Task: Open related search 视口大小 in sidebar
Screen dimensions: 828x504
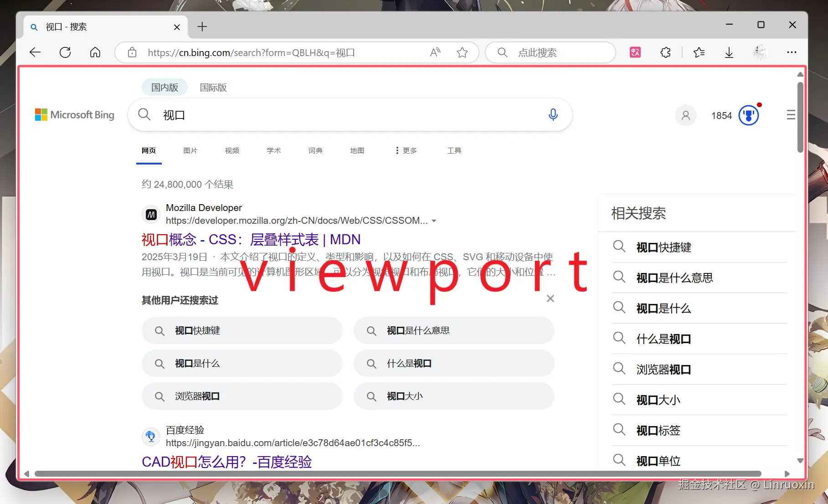Action: coord(699,400)
